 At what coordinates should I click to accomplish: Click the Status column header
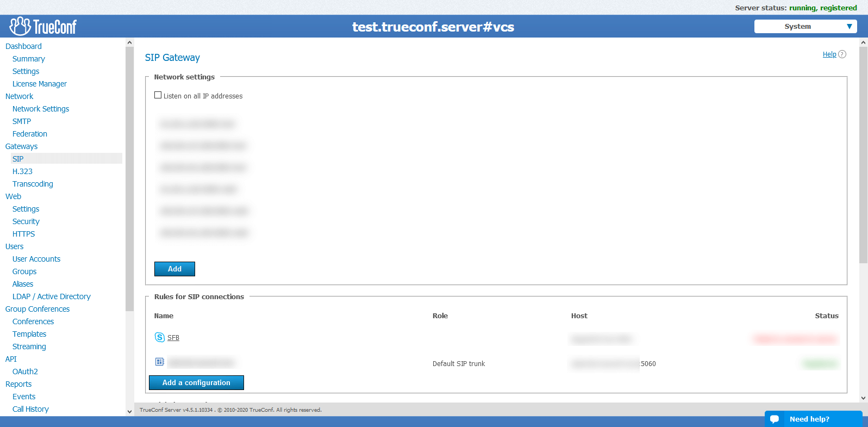(x=827, y=315)
